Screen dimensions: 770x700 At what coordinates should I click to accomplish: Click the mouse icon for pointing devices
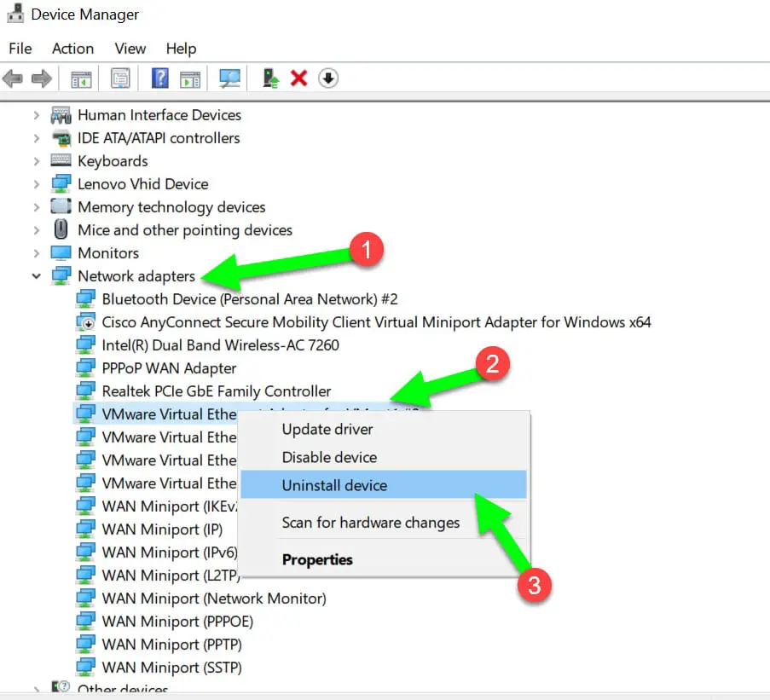coord(61,229)
